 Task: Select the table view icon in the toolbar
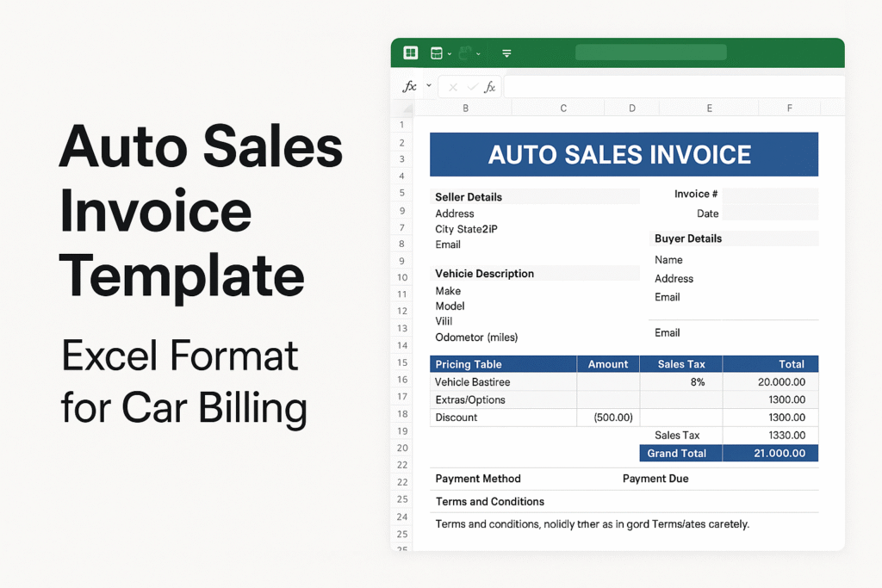(436, 53)
